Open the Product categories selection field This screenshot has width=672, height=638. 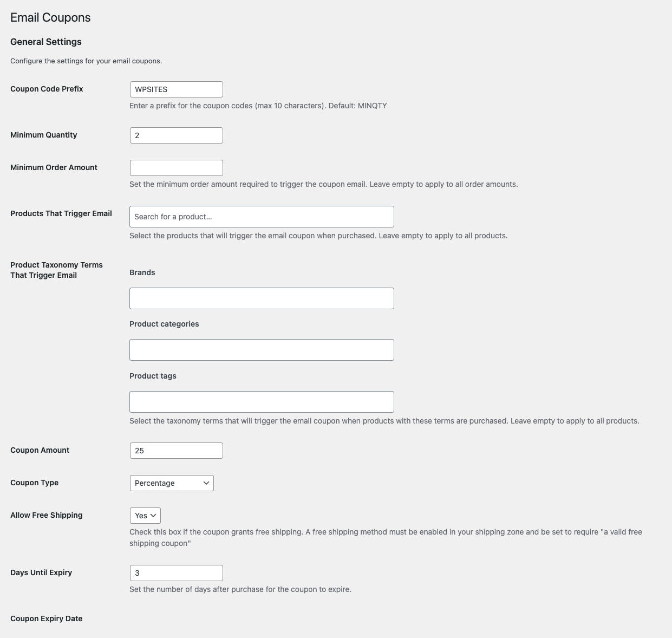262,350
